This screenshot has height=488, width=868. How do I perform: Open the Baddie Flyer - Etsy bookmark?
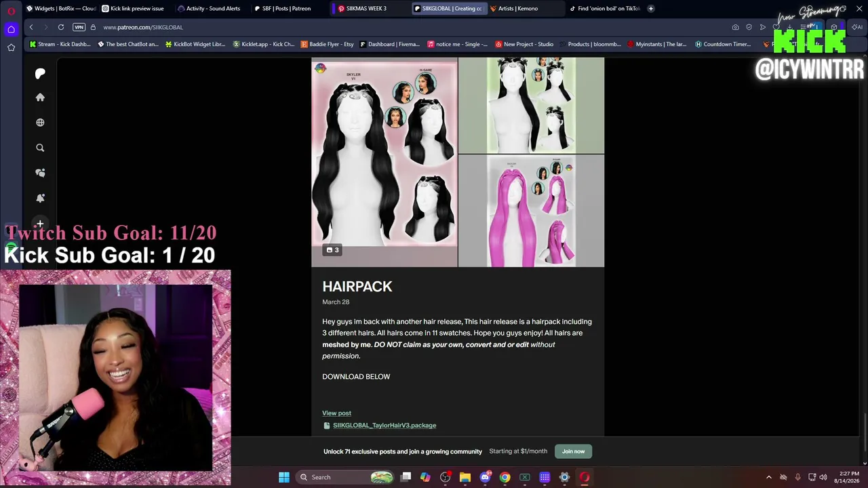(327, 44)
